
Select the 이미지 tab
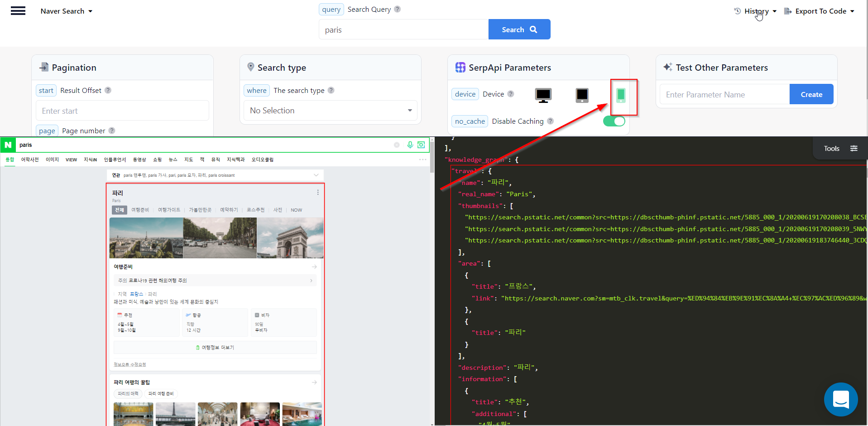[53, 160]
